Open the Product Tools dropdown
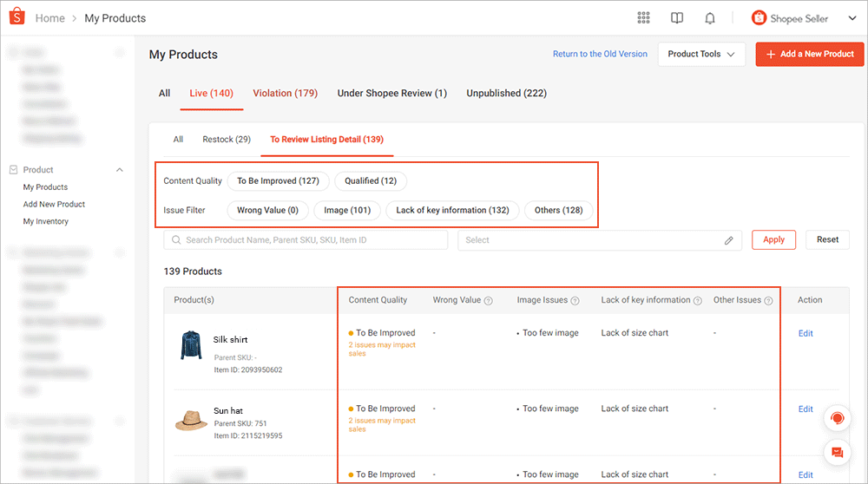The image size is (868, 484). click(x=701, y=54)
